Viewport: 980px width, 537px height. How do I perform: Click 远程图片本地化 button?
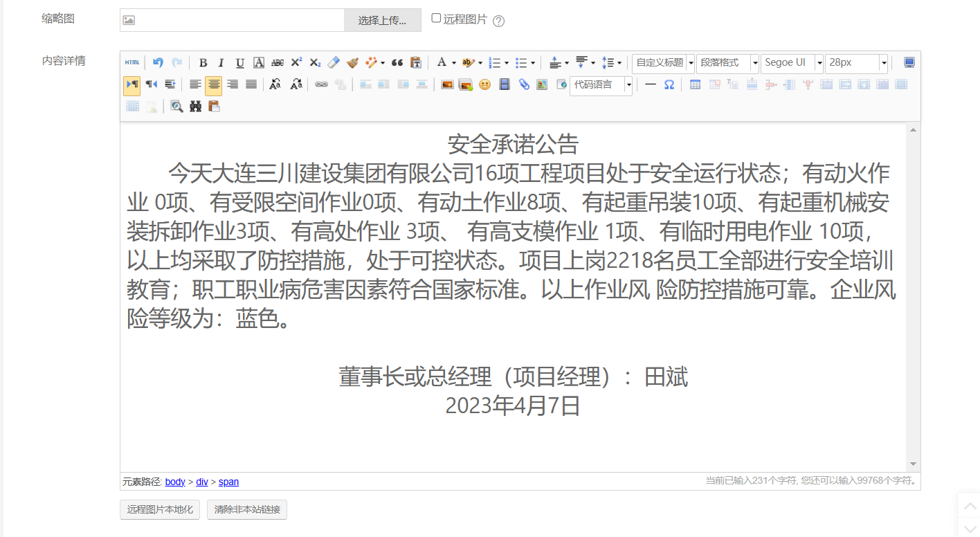tap(160, 509)
